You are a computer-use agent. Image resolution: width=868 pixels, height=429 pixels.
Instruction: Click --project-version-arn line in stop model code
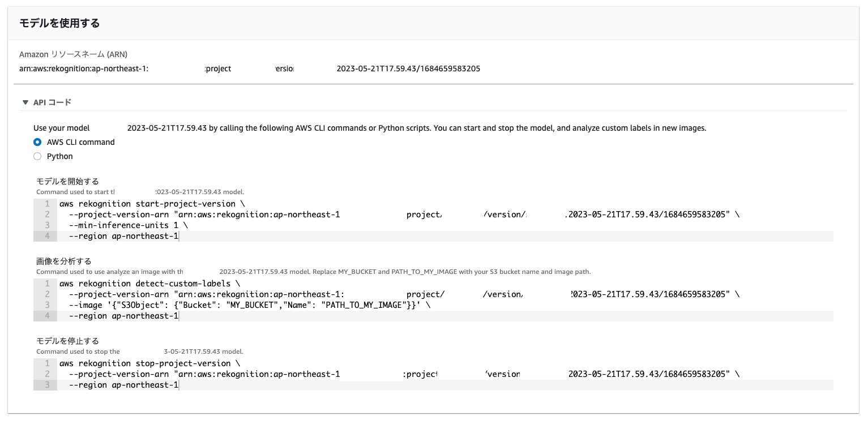(404, 374)
